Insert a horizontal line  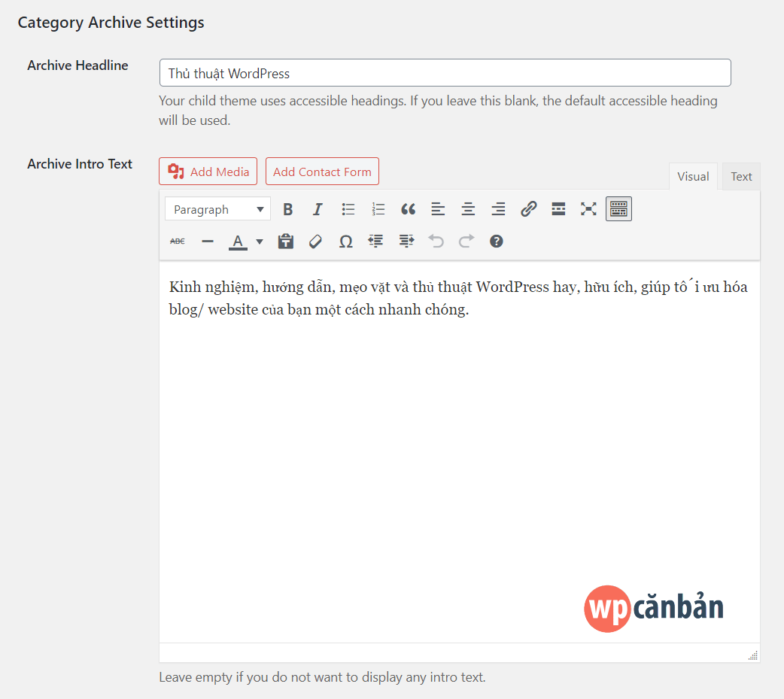coord(208,242)
